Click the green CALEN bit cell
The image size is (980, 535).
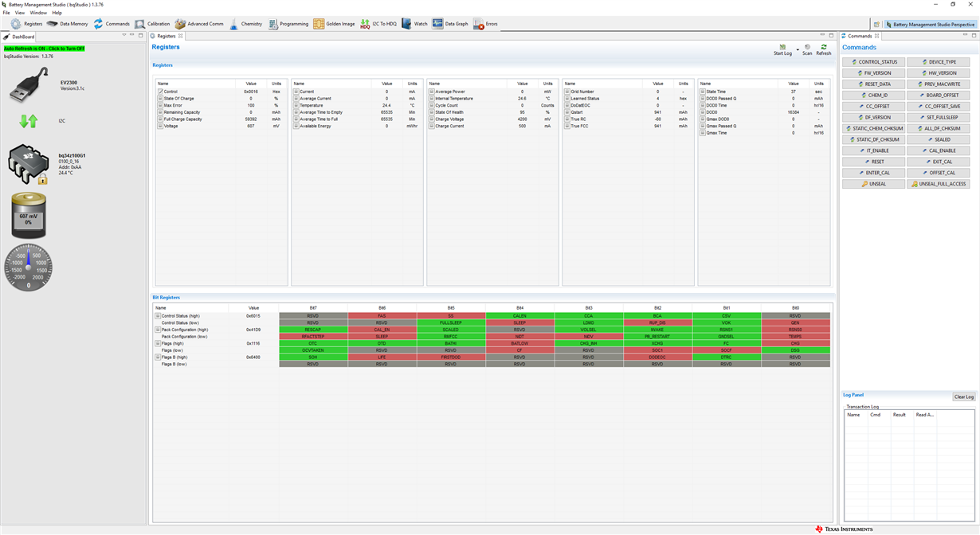(519, 316)
